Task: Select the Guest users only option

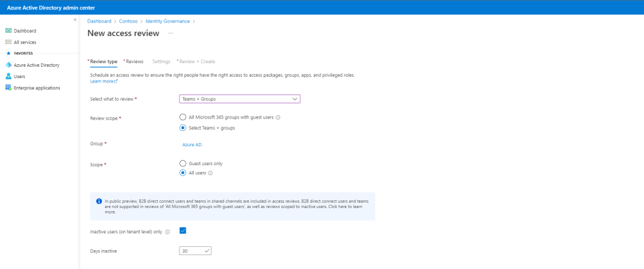Action: 183,163
